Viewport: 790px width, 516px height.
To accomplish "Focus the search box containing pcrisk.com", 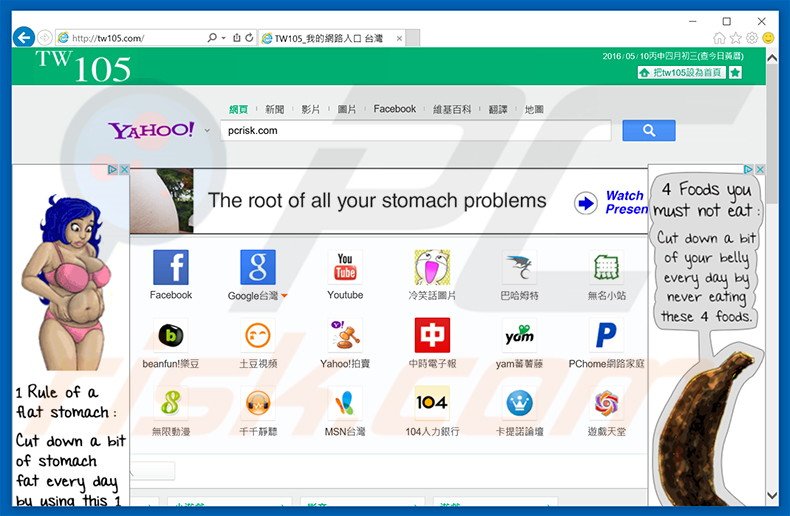I will tap(416, 131).
